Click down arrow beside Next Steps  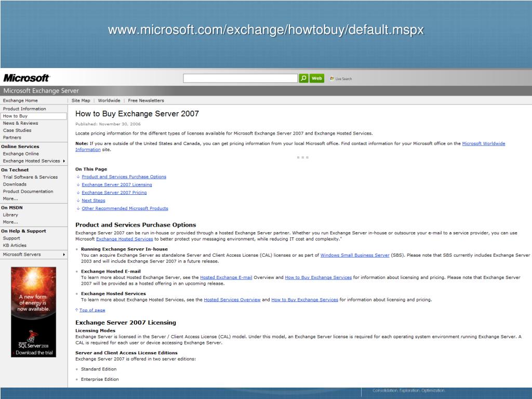[x=78, y=201]
